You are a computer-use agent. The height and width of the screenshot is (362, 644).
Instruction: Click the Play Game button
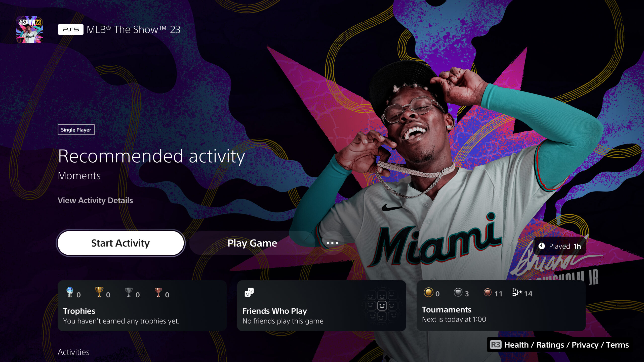click(252, 243)
